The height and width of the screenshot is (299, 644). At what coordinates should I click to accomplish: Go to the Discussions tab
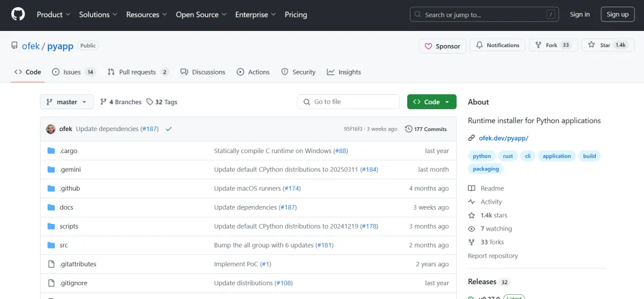[203, 72]
